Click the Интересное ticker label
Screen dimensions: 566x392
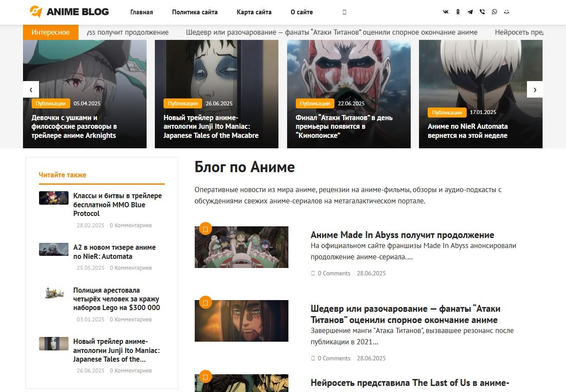51,33
